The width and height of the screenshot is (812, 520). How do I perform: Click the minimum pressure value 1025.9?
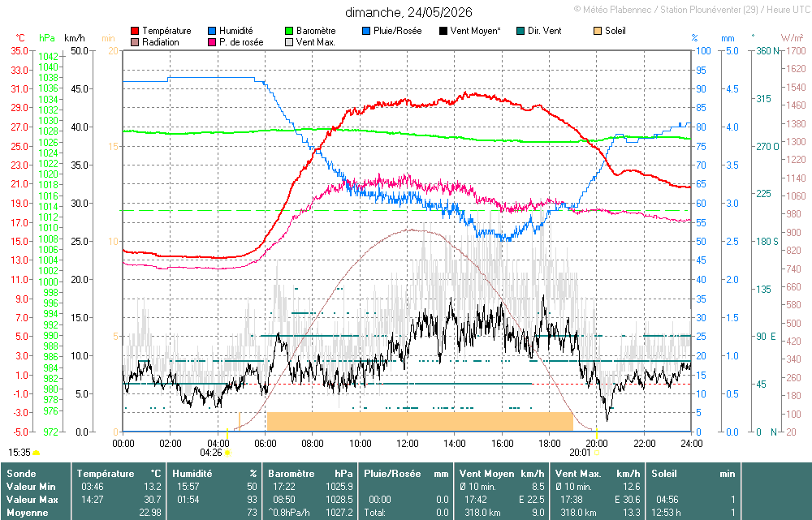tap(339, 487)
